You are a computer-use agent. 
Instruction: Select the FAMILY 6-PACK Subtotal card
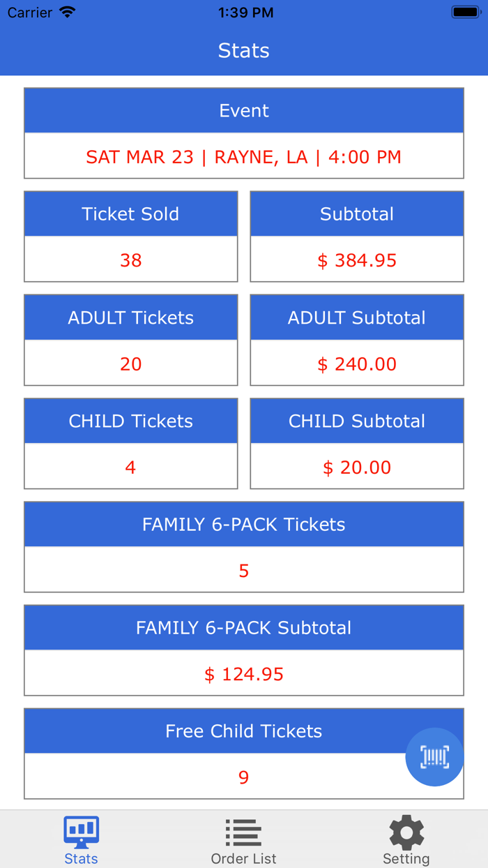pos(243,650)
